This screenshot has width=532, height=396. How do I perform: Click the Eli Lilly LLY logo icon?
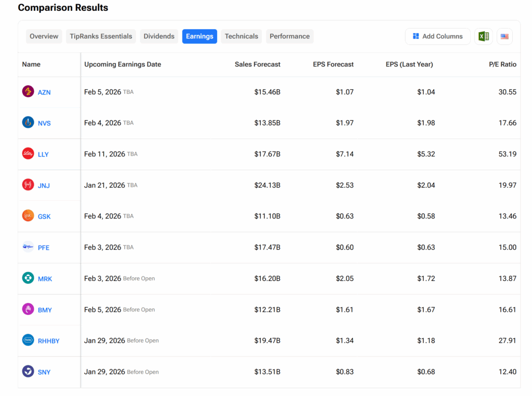click(x=28, y=154)
